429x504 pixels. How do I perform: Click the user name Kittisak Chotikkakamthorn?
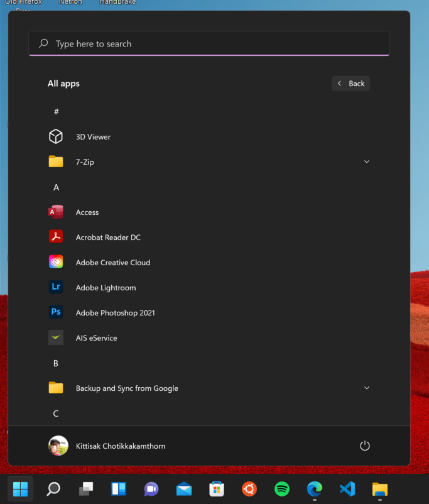(121, 446)
